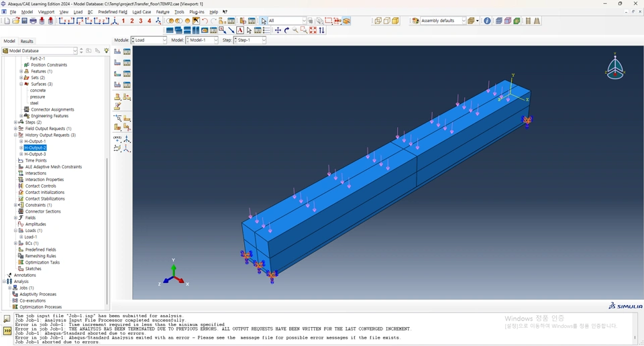Click the Create Text annotation A icon
Image resolution: width=644 pixels, height=346 pixels.
(x=240, y=30)
